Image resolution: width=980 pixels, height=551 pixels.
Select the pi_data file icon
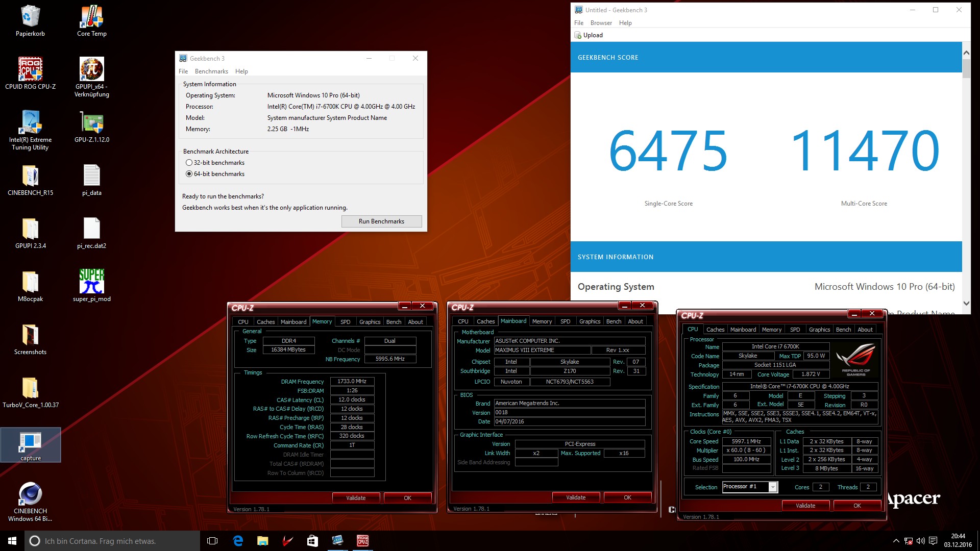pos(92,180)
